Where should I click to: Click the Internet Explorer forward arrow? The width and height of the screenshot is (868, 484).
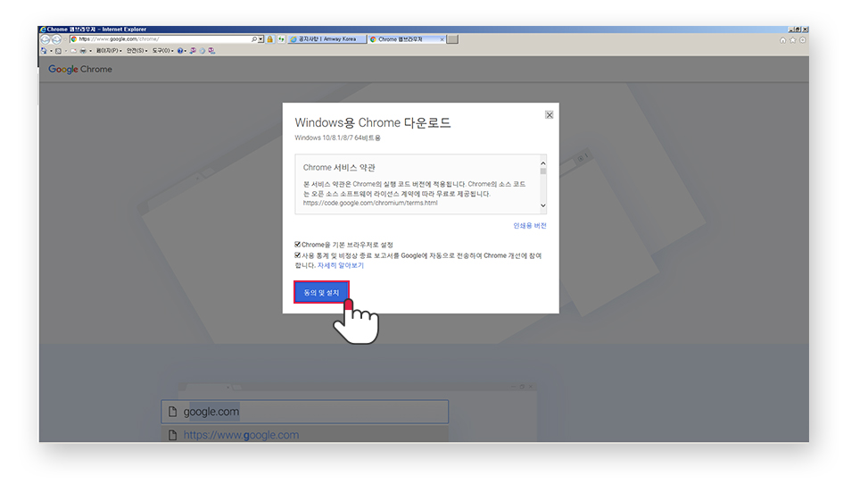click(x=56, y=39)
